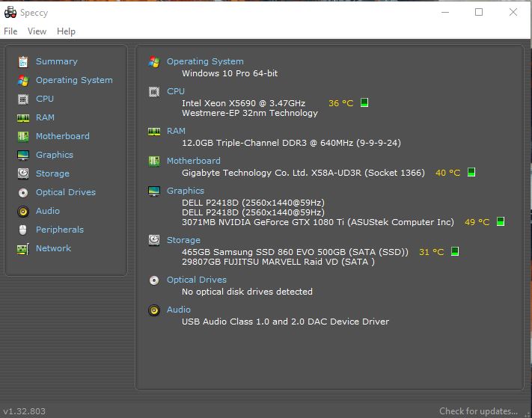Click the green indicator beside motherboard 40 °C
The image size is (532, 418).
471,172
